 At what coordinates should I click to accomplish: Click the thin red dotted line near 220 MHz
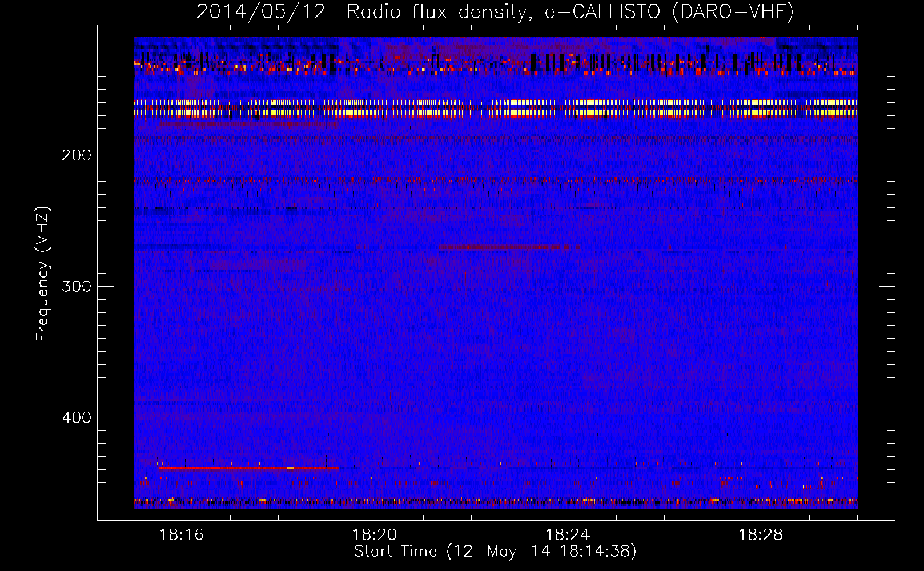point(496,180)
